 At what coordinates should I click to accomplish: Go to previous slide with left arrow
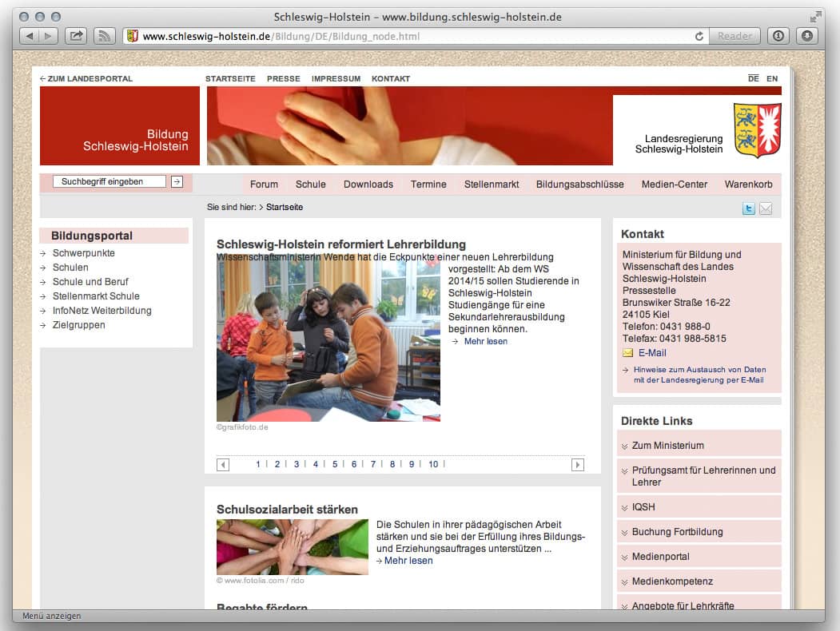click(223, 465)
